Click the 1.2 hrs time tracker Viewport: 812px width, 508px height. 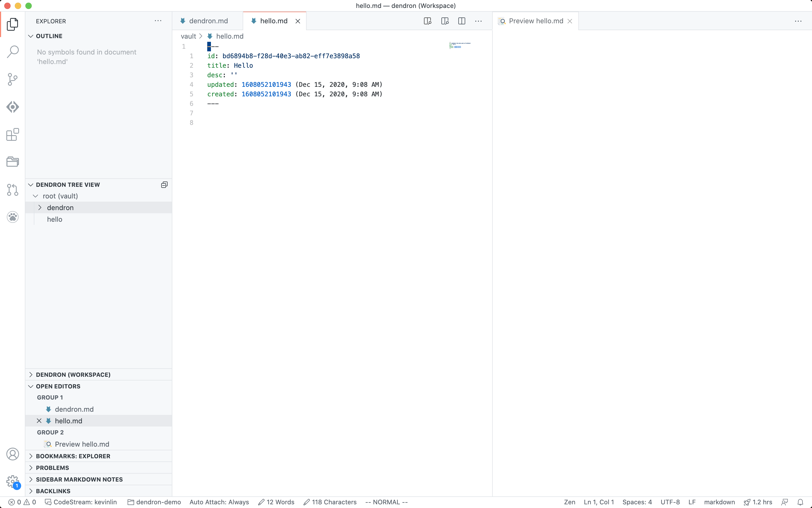click(x=758, y=502)
